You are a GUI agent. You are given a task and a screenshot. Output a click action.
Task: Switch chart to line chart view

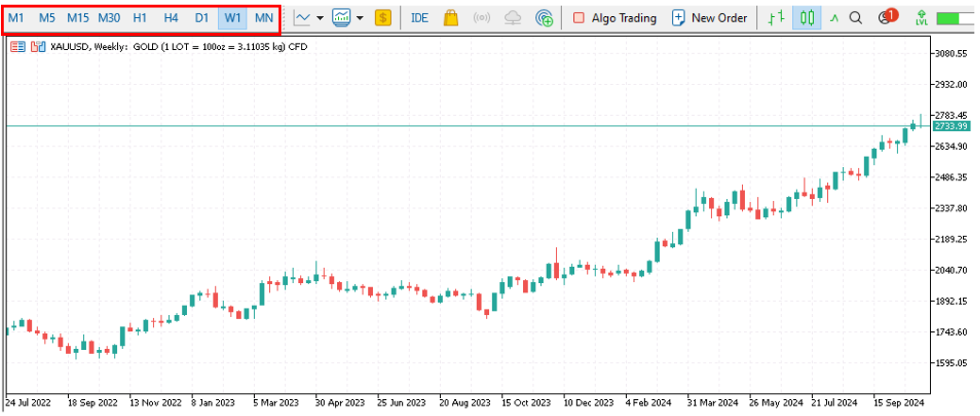click(x=834, y=18)
